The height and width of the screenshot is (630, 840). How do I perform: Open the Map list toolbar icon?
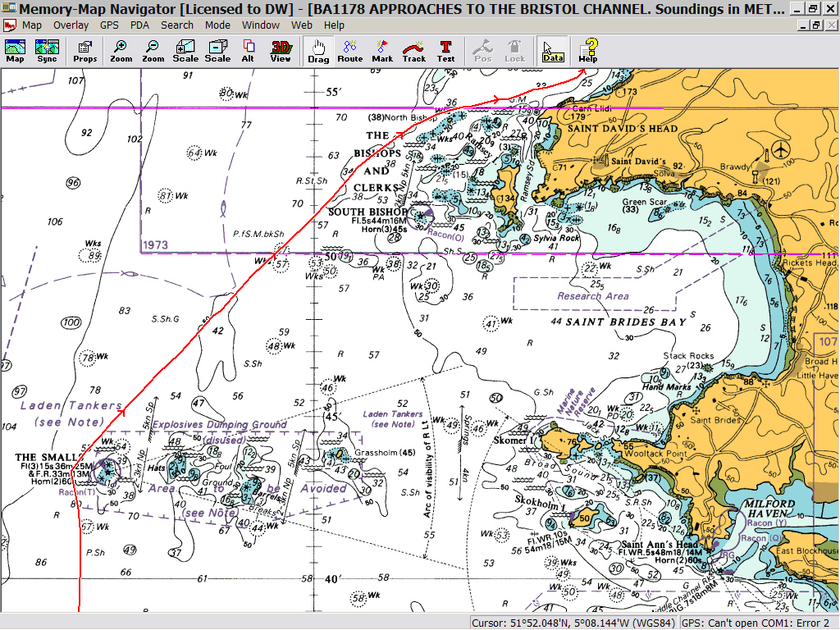pyautogui.click(x=15, y=52)
